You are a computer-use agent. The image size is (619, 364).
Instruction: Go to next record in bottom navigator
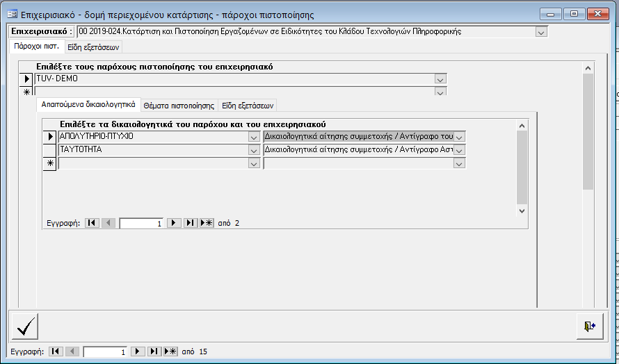138,352
